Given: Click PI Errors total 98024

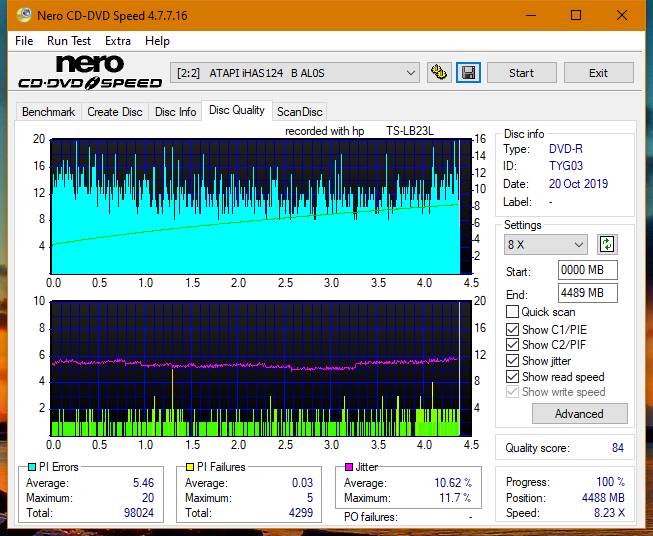Looking at the screenshot, I should point(139,513).
